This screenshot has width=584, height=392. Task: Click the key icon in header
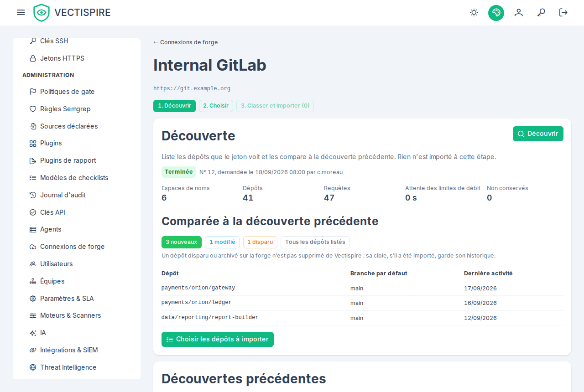(x=541, y=12)
